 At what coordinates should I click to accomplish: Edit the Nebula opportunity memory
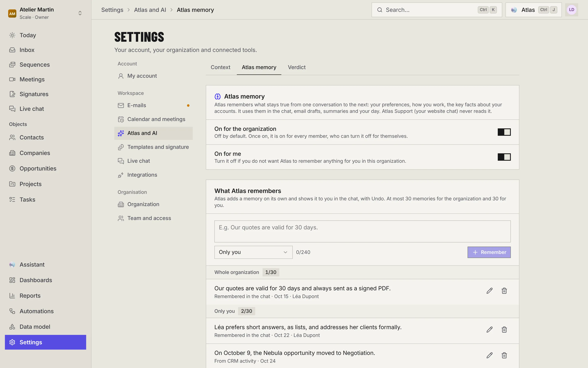[x=489, y=355]
